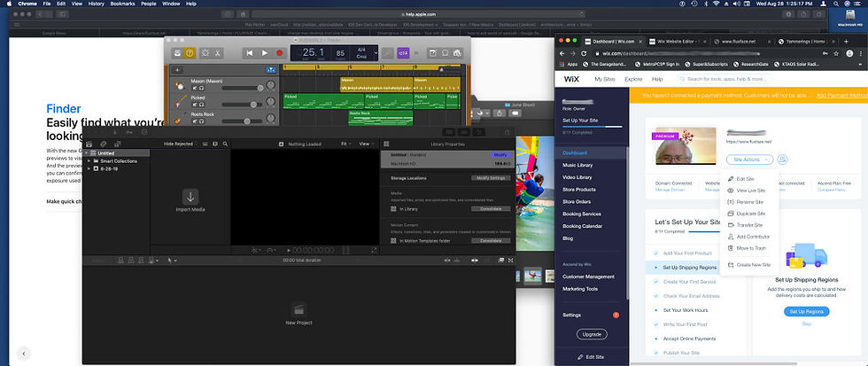This screenshot has width=868, height=366.
Task: Open Titles and Generators sidebar icon
Action: 116,144
